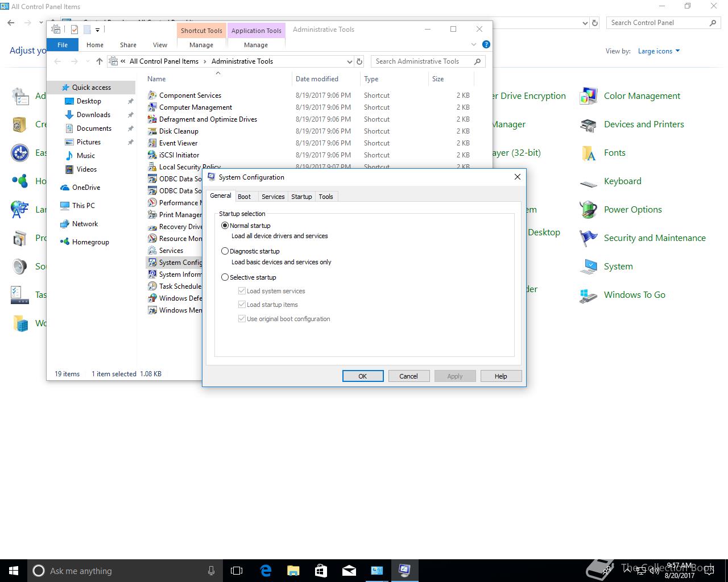Open File Explorer from taskbar
Screen dimensions: 728x582
pyautogui.click(x=293, y=571)
